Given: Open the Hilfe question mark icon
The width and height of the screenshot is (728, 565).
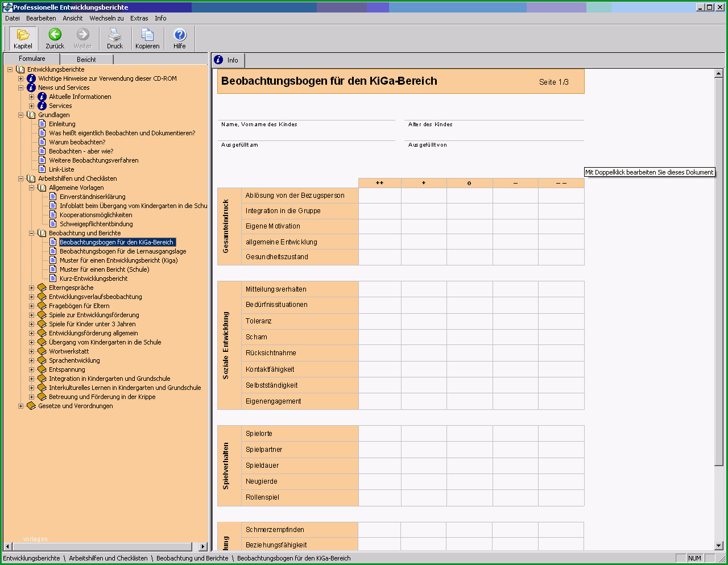Looking at the screenshot, I should 180,34.
